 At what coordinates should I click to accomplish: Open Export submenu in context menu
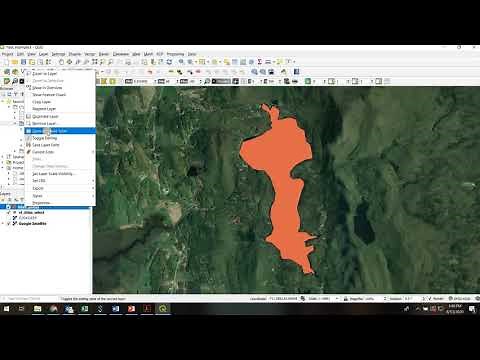pos(60,188)
